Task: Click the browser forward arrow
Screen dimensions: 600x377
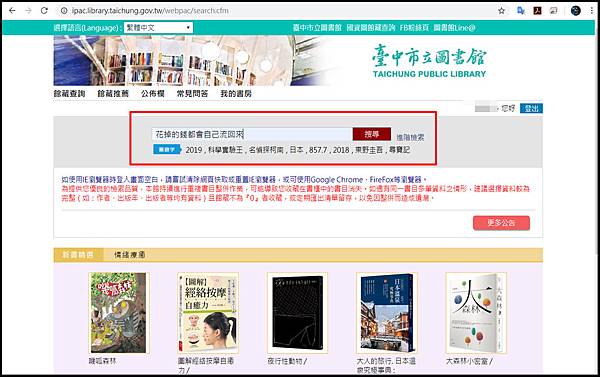Action: pos(28,11)
